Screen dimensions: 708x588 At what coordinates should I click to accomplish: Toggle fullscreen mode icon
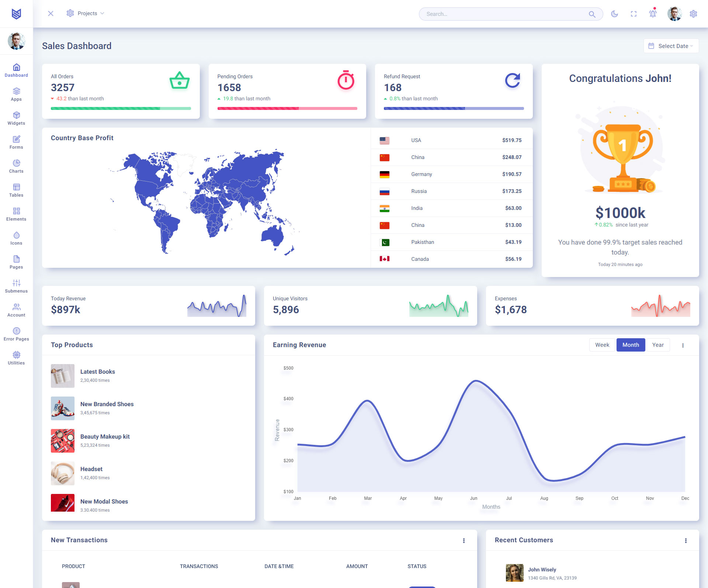coord(634,14)
